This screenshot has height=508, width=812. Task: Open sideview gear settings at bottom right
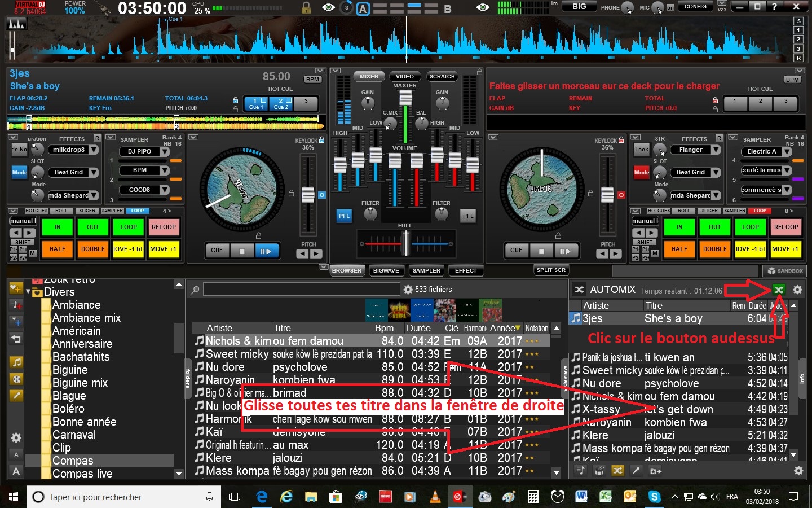[798, 470]
